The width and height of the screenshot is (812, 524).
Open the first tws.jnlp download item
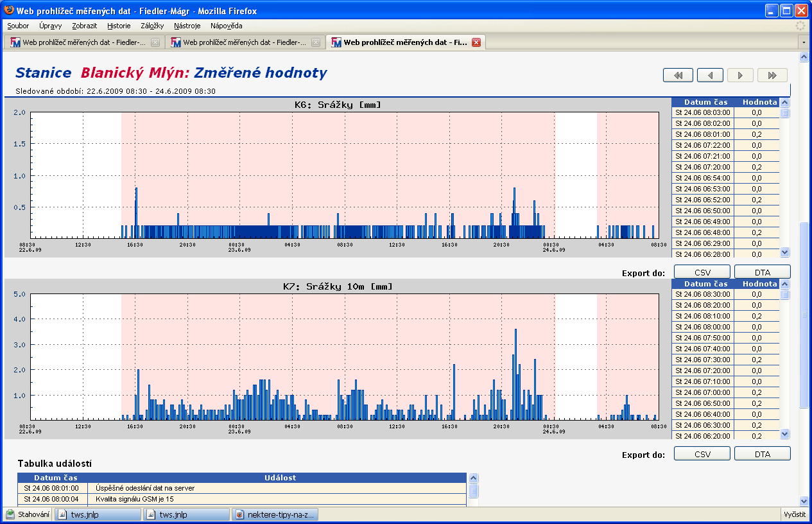point(98,514)
